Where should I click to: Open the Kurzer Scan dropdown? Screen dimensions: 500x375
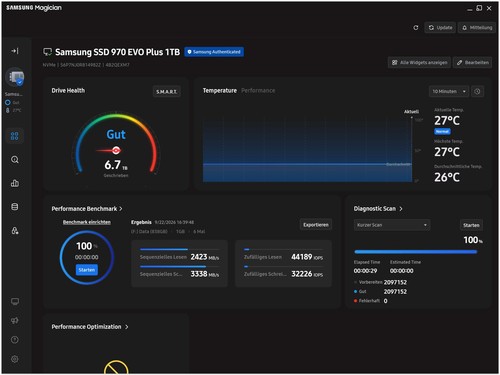392,225
